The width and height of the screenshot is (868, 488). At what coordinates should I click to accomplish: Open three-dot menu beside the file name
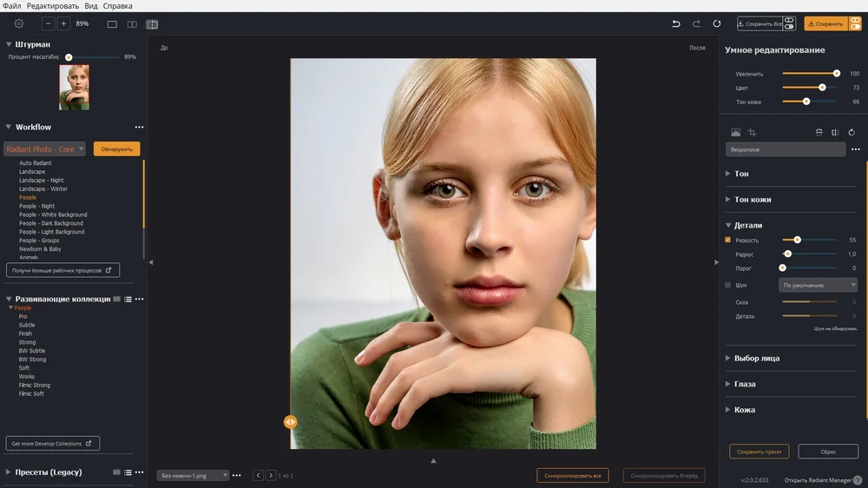[236, 475]
